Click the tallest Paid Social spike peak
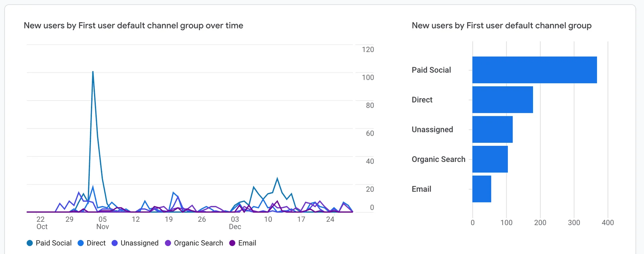Image resolution: width=644 pixels, height=254 pixels. click(93, 72)
